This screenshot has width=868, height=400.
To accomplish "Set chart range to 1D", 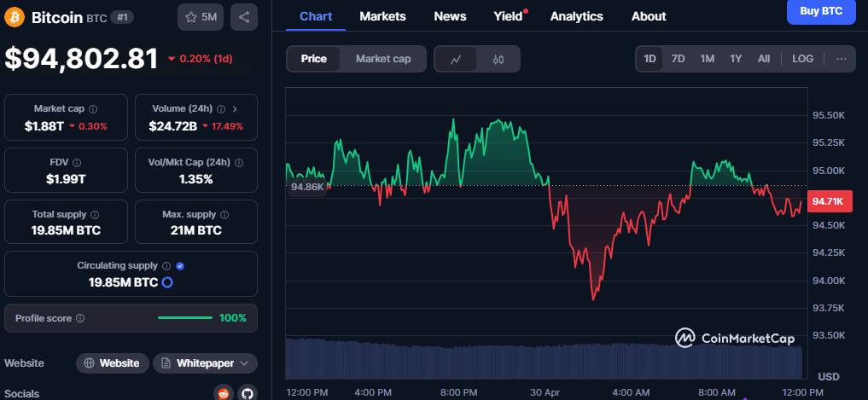I will coord(650,59).
